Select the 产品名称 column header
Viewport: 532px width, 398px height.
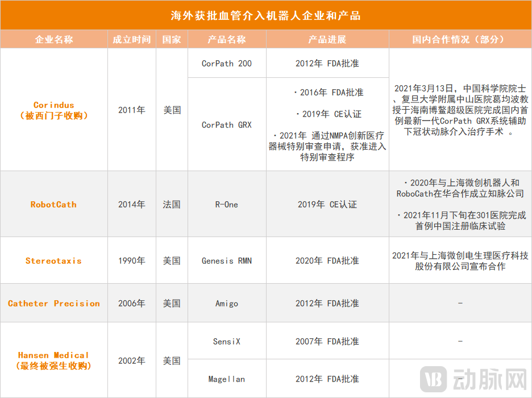(x=227, y=39)
